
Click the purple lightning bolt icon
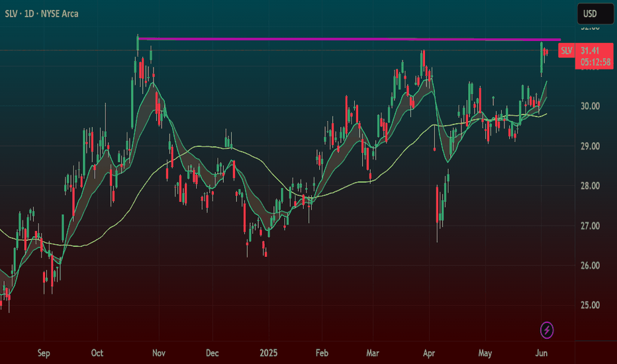coord(547,330)
